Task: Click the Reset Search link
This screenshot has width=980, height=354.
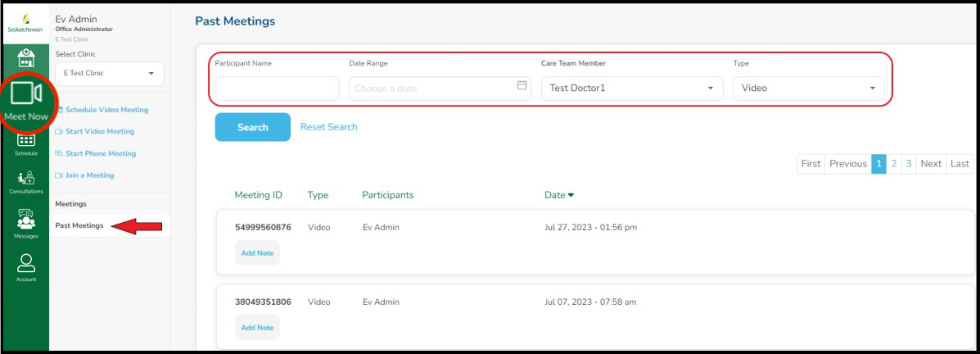Action: (328, 127)
